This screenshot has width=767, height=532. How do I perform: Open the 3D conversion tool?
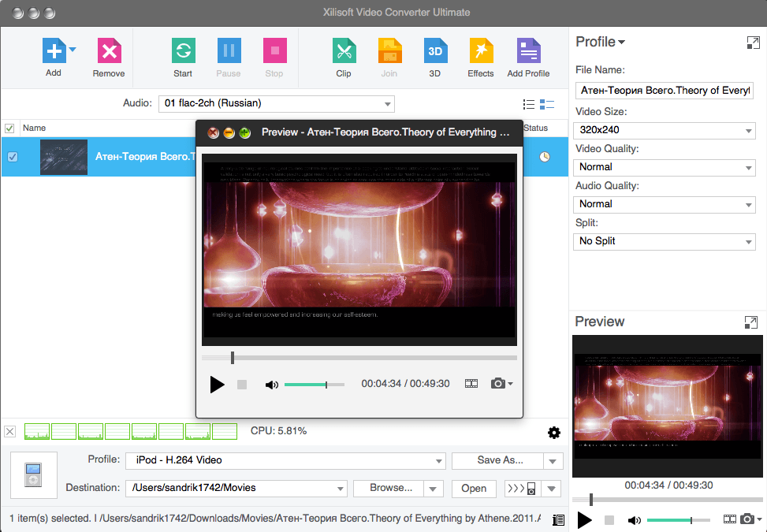point(435,50)
